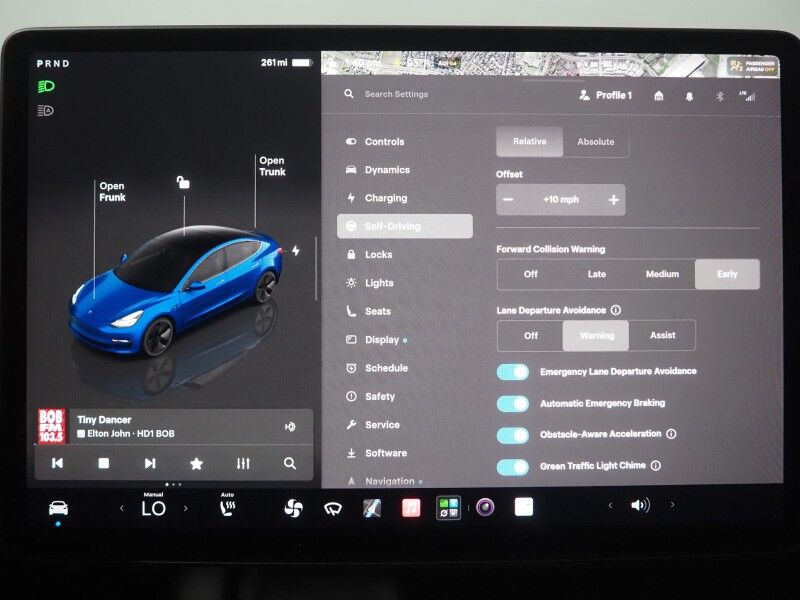Tap the auto high beam indicator icon
This screenshot has width=800, height=600.
pos(45,110)
